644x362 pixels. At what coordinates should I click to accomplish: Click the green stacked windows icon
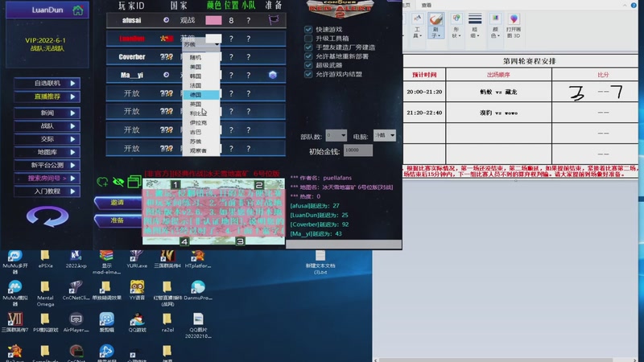pos(134,182)
